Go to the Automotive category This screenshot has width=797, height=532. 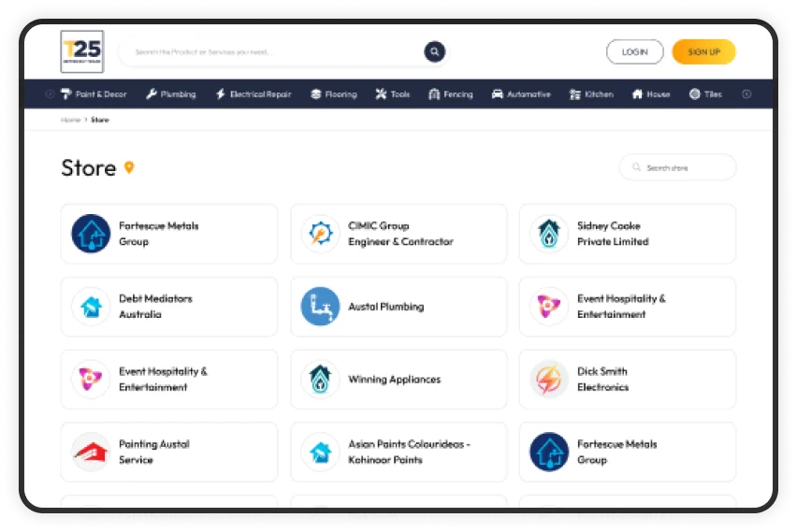click(x=521, y=94)
